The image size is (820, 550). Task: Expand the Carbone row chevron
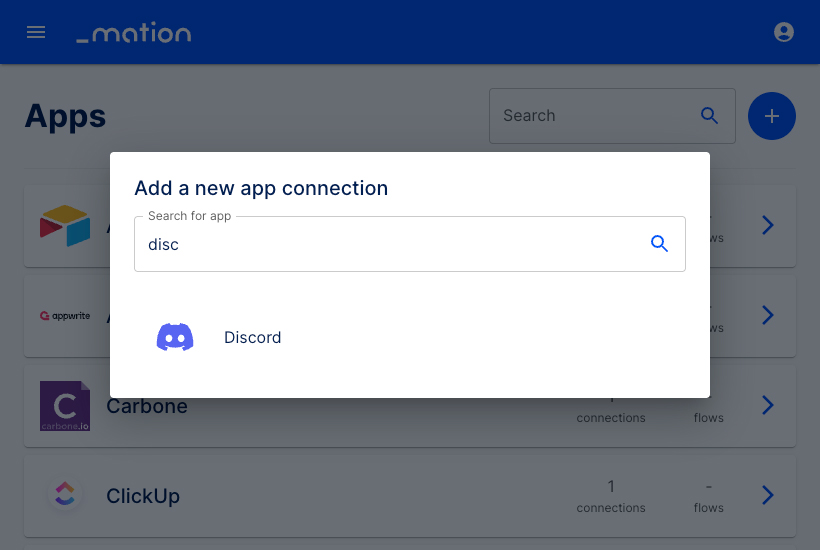tap(767, 405)
